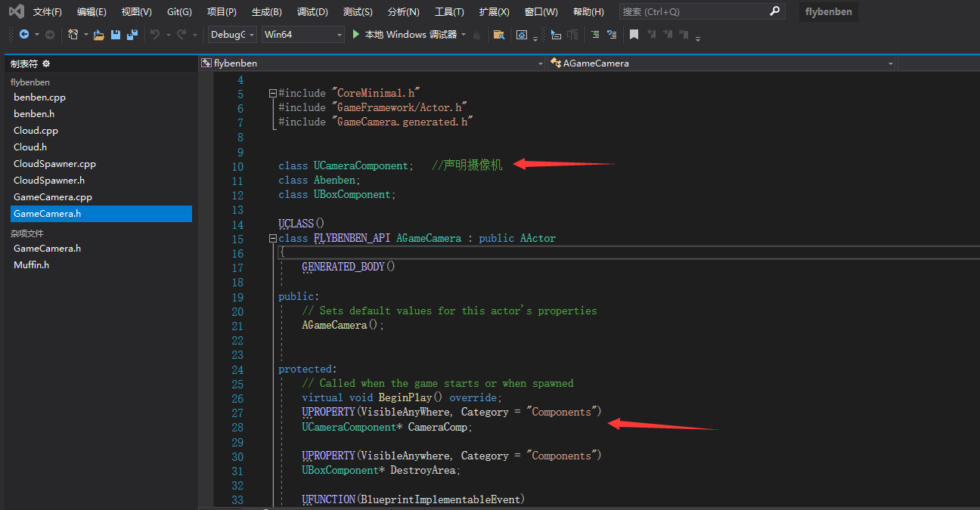
Task: Save the current file with the disk icon
Action: pyautogui.click(x=116, y=35)
